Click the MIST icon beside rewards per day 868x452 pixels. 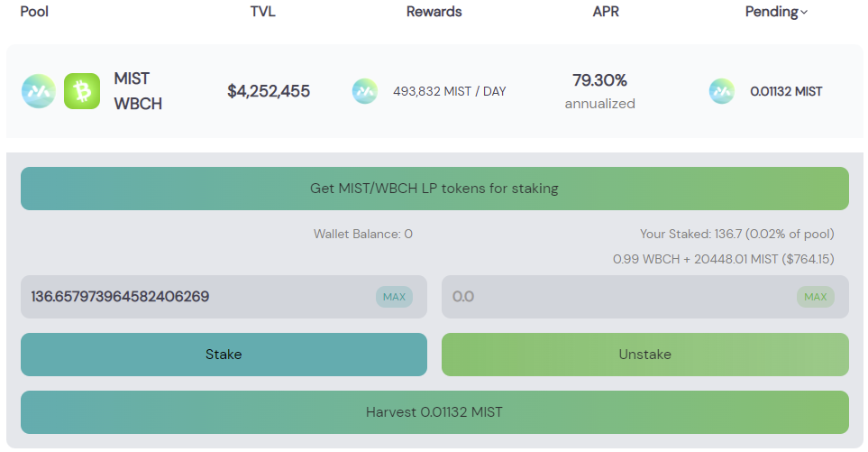tap(365, 91)
